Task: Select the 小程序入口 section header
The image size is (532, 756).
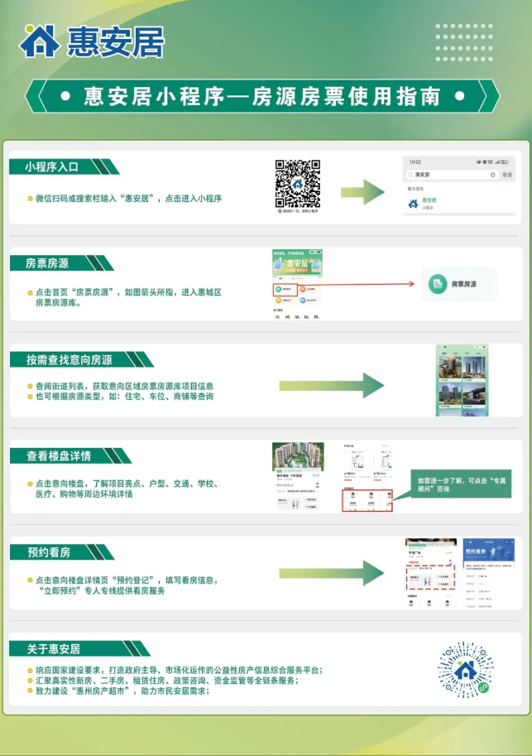Action: [x=58, y=167]
